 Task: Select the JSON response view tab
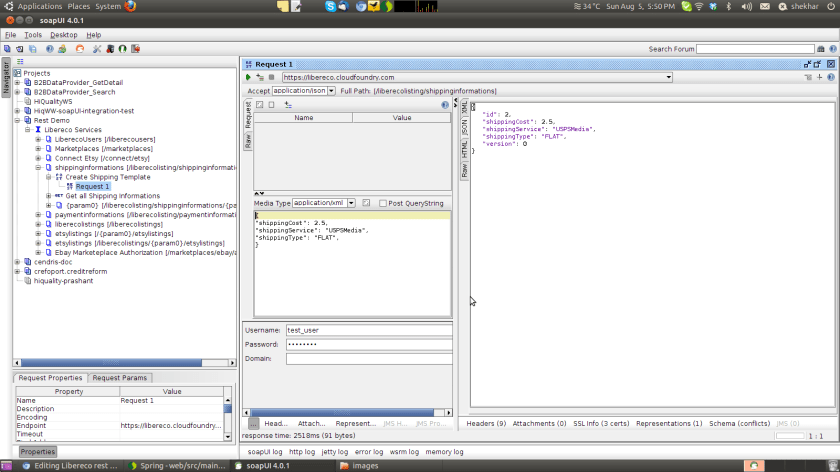click(464, 127)
